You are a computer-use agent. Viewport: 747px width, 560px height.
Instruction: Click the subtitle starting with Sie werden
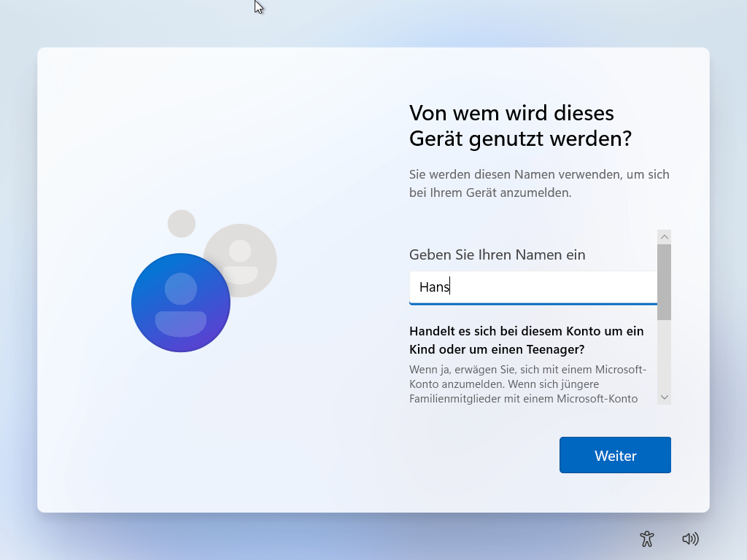click(x=539, y=184)
